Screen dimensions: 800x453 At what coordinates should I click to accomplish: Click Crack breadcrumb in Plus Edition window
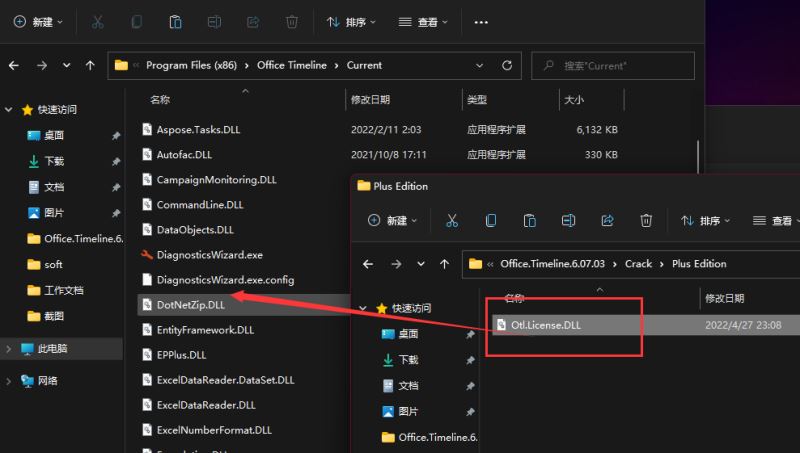(638, 264)
